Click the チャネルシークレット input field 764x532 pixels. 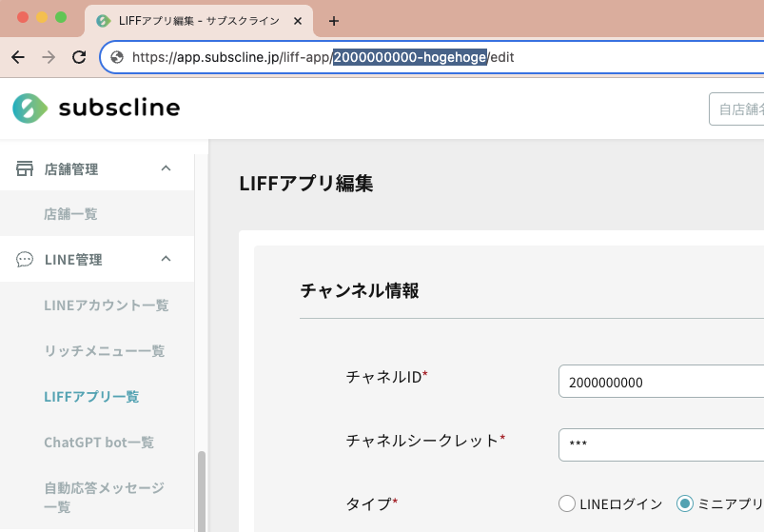coord(661,443)
